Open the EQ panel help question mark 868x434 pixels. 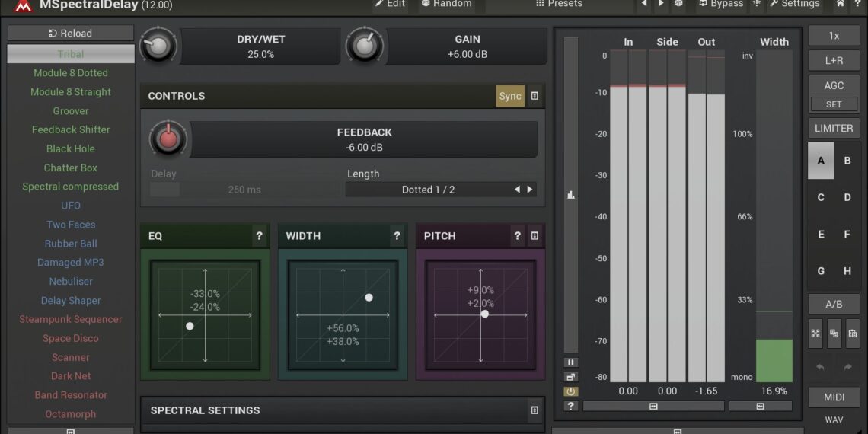pyautogui.click(x=259, y=236)
